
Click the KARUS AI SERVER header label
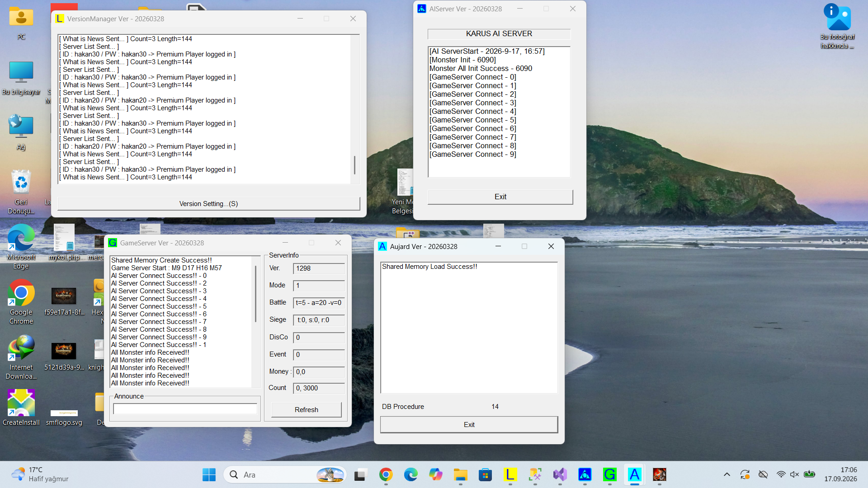[x=499, y=34]
